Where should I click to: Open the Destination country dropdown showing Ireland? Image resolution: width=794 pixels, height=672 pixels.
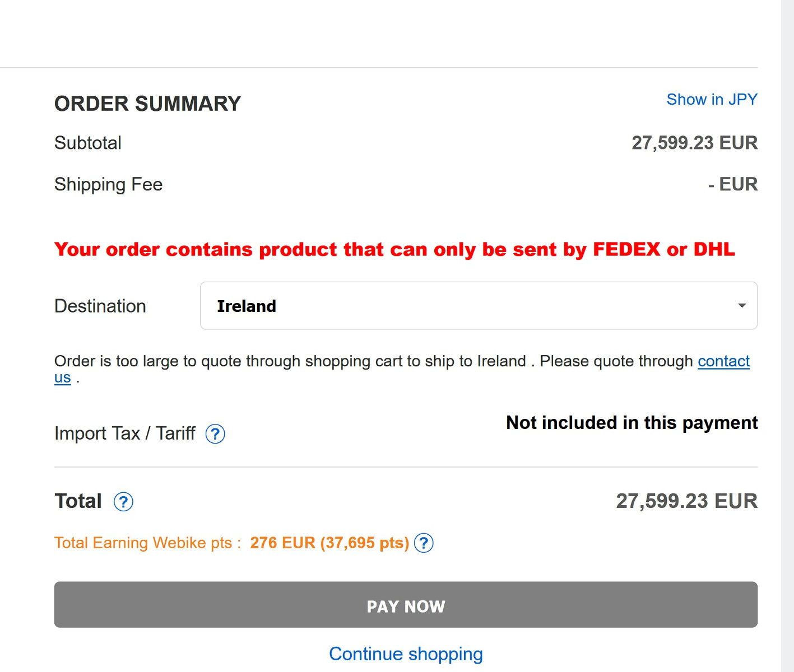pyautogui.click(x=478, y=306)
